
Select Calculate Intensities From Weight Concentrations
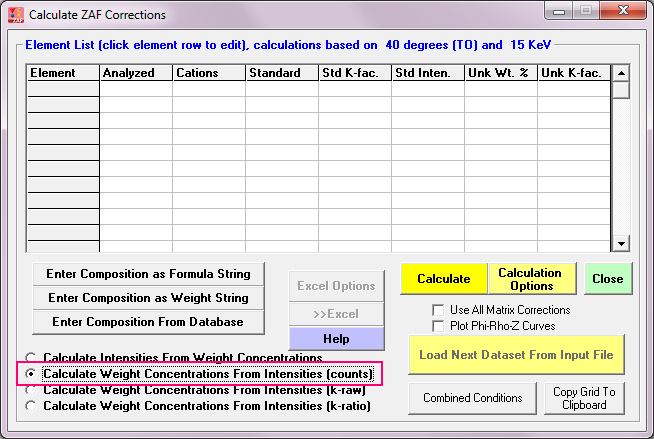31,358
